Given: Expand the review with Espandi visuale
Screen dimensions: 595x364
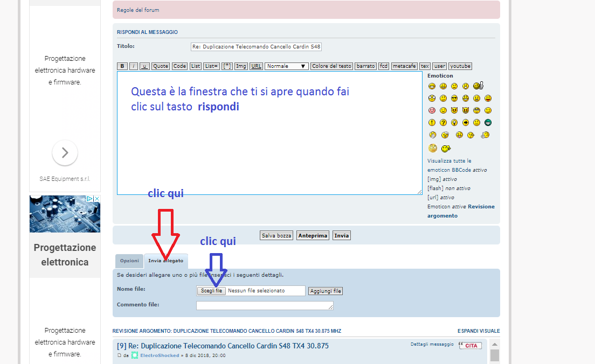Looking at the screenshot, I should coord(479,331).
